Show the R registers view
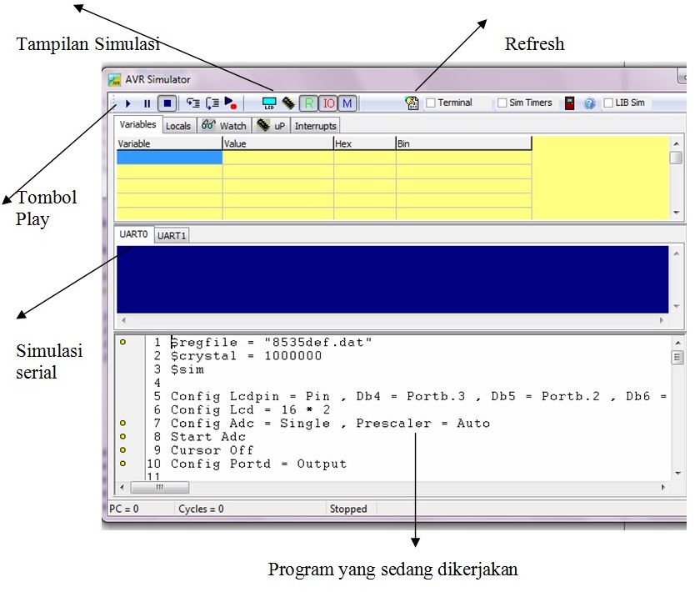The image size is (700, 592). click(x=308, y=103)
